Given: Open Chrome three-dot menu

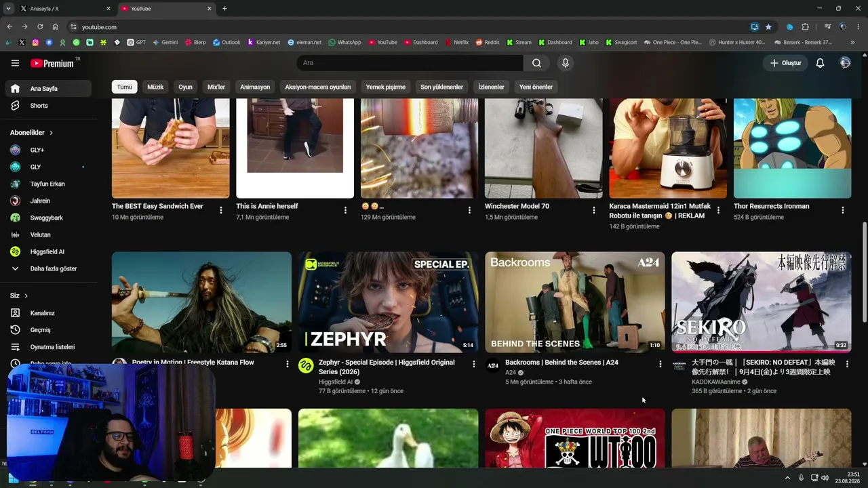Looking at the screenshot, I should point(859,27).
